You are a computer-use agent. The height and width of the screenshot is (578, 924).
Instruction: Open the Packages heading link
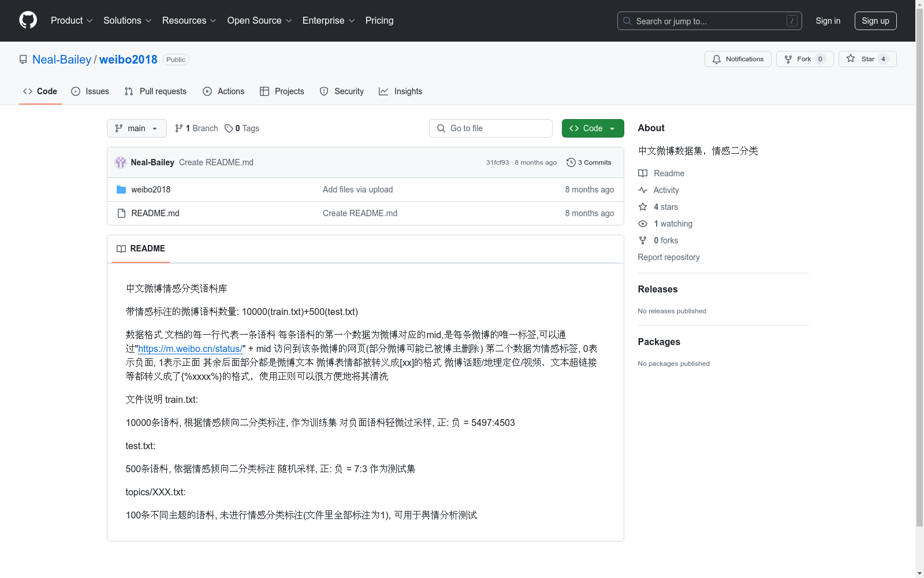[659, 342]
